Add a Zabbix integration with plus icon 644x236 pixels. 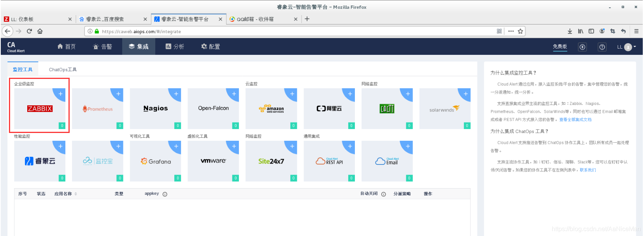coord(60,94)
